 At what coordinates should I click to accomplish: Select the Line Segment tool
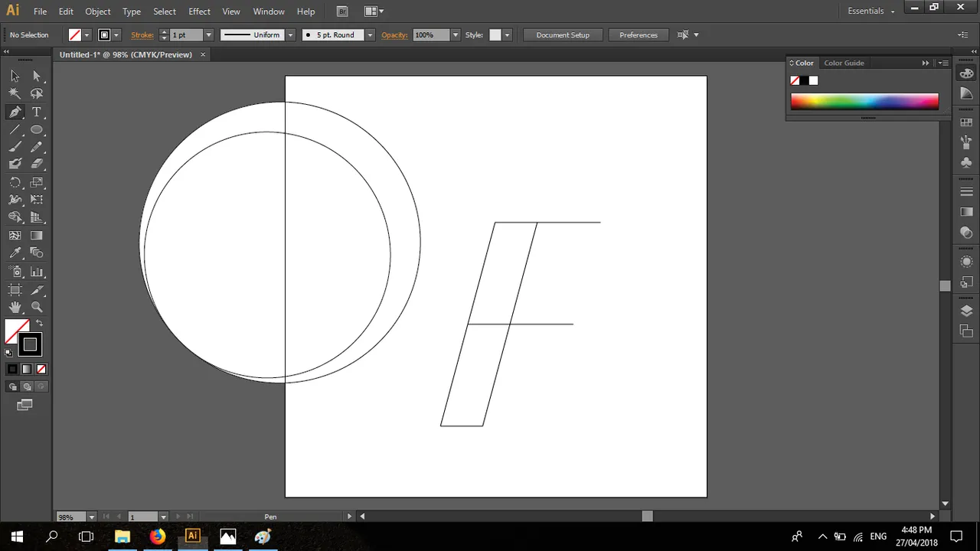[15, 129]
